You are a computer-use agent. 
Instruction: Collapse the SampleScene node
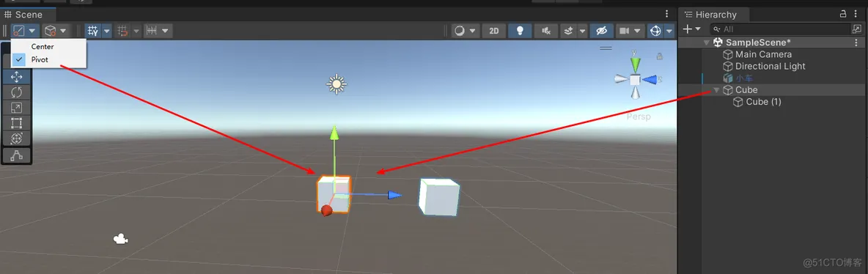(x=707, y=42)
